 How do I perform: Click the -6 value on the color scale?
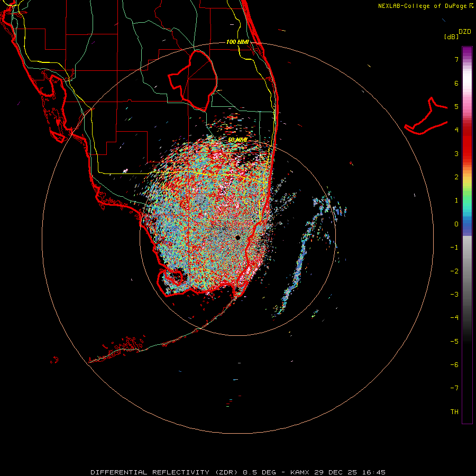(454, 365)
